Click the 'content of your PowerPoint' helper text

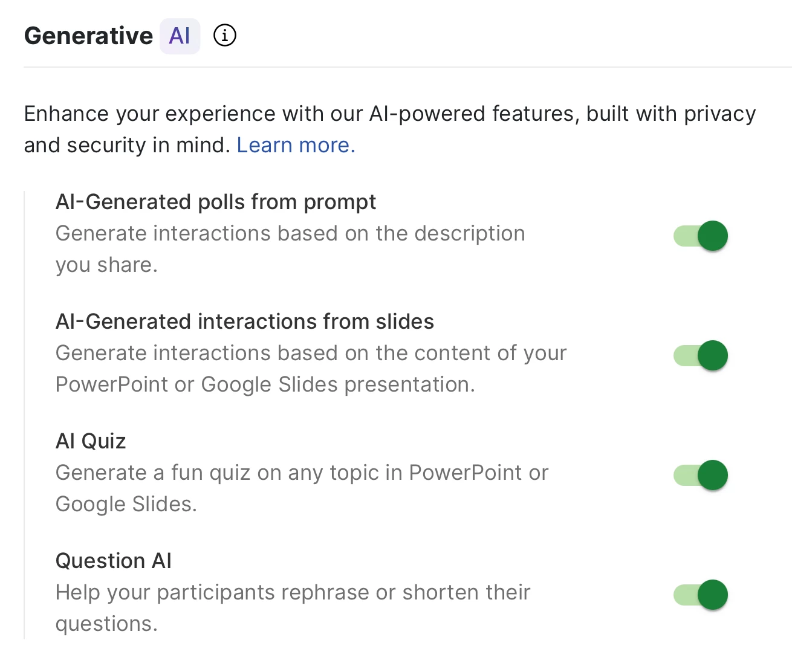311,354
